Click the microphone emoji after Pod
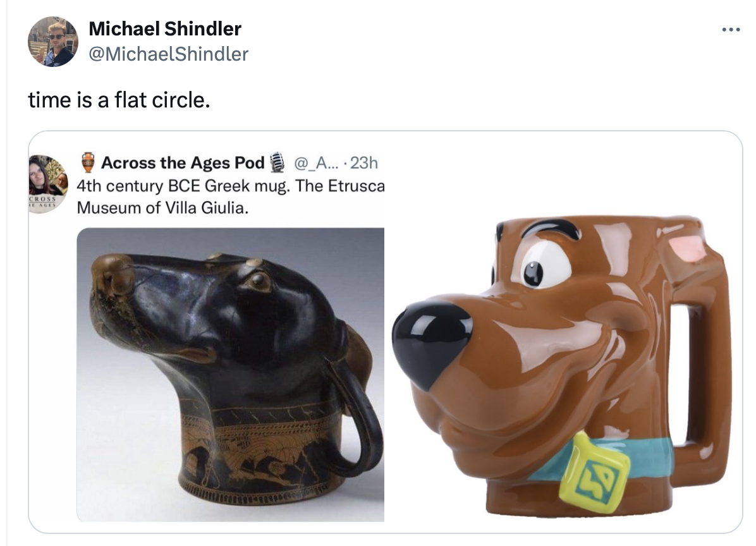The image size is (756, 546). pyautogui.click(x=277, y=162)
